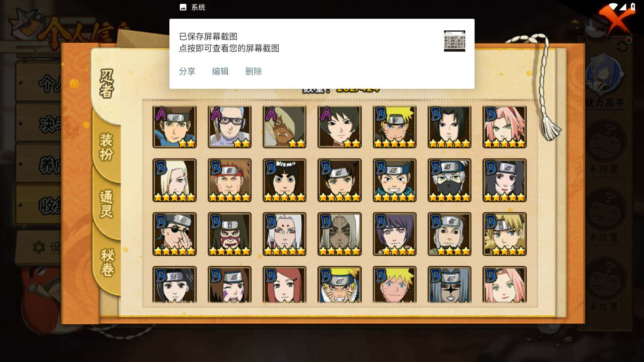Tap 分享 in the screenshot notification
Viewport: 644px width, 362px height.
(187, 71)
